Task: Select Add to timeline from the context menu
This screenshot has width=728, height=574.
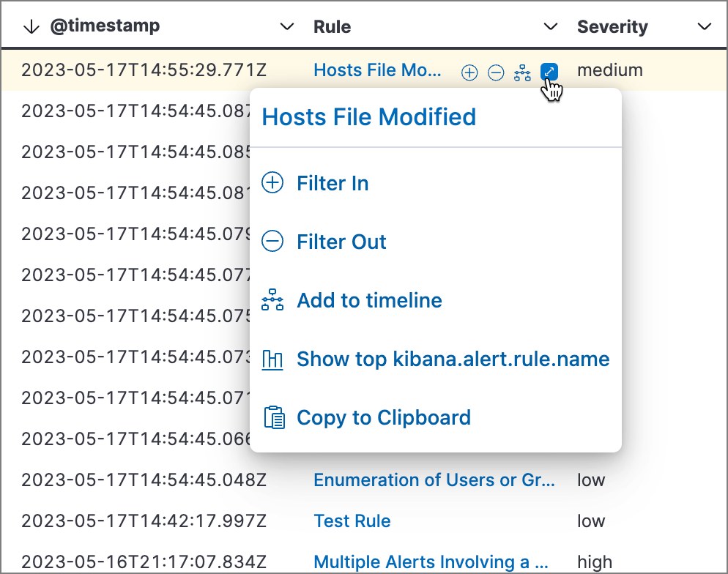Action: (369, 300)
